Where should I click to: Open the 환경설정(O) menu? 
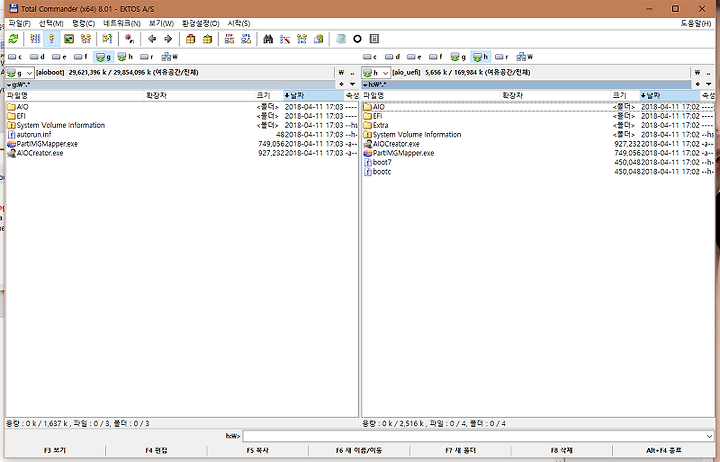tap(201, 23)
